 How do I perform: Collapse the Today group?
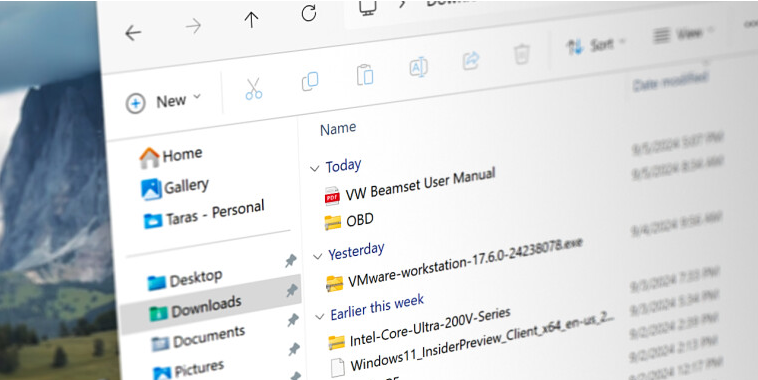point(315,169)
